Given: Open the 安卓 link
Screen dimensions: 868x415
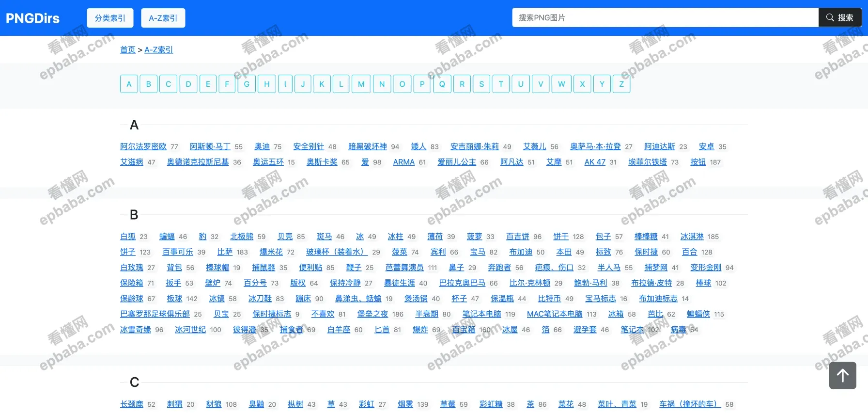Looking at the screenshot, I should point(707,146).
